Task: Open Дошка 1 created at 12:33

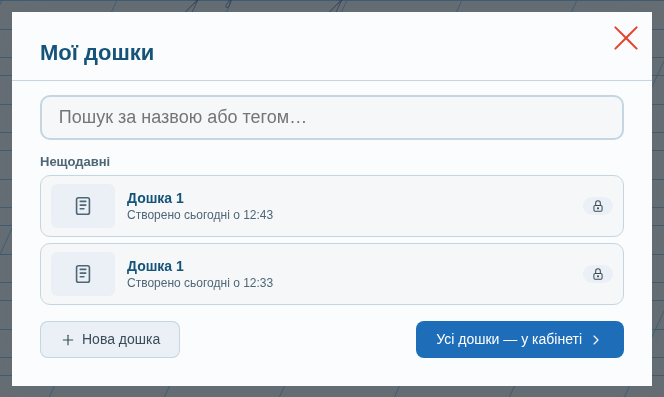Action: pos(332,274)
